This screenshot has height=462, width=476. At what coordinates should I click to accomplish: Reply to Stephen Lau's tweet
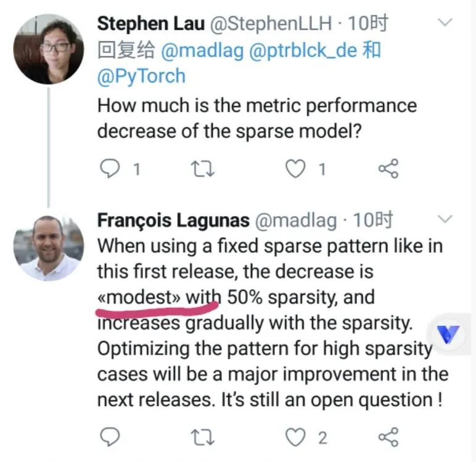coord(109,169)
